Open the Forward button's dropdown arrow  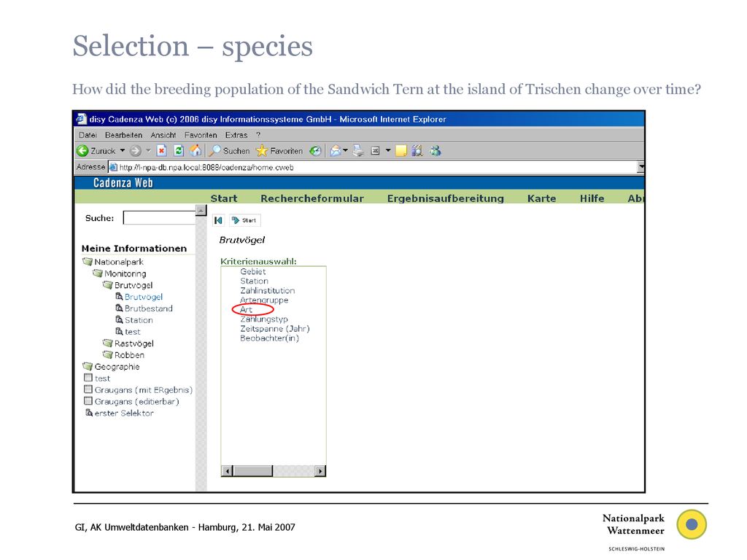tap(148, 150)
